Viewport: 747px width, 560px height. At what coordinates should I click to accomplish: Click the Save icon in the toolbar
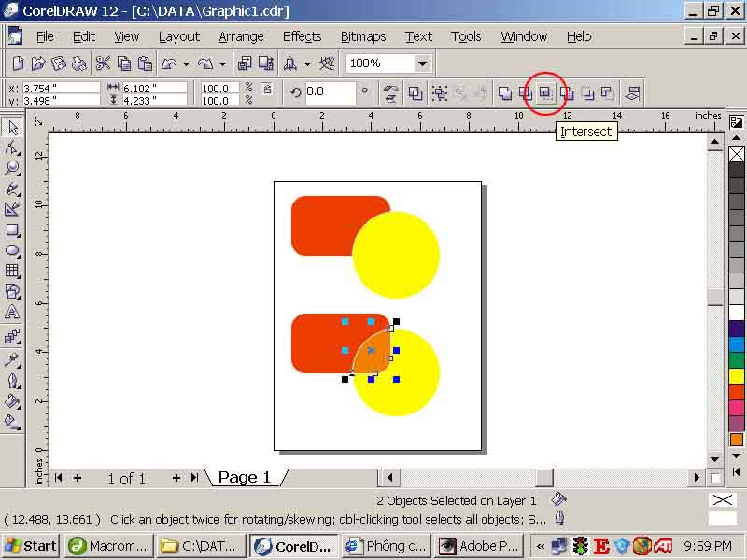[x=58, y=63]
